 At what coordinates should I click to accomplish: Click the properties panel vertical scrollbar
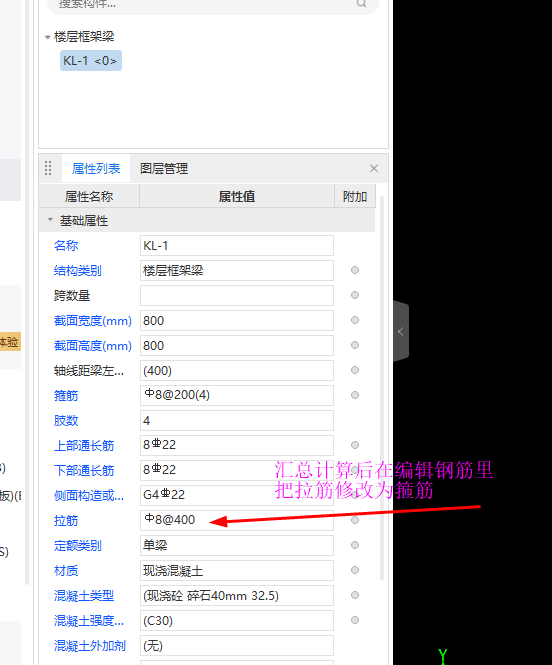click(x=382, y=388)
